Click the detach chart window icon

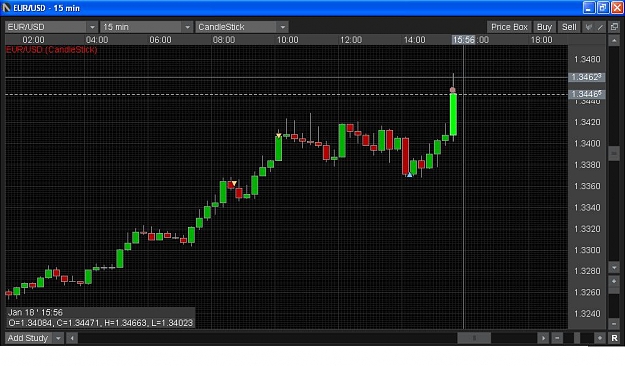point(614,27)
